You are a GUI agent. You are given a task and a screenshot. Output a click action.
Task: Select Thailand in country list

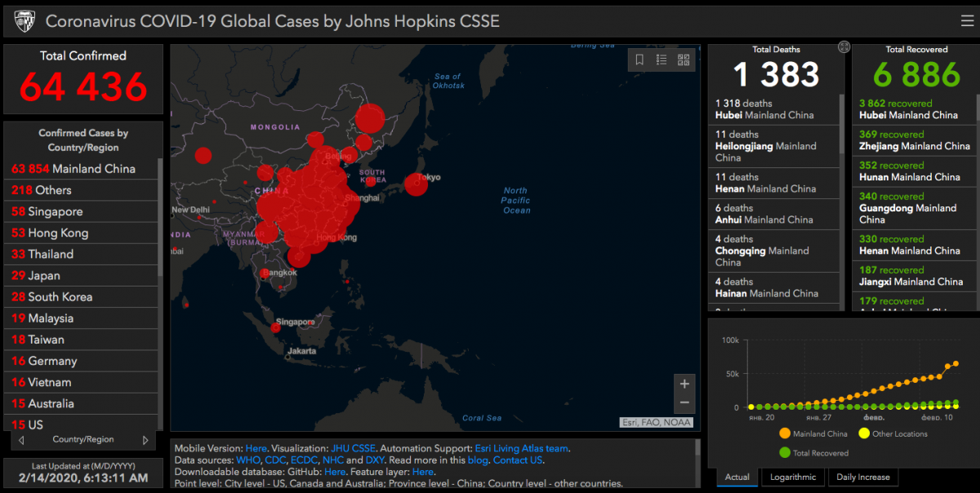click(81, 254)
